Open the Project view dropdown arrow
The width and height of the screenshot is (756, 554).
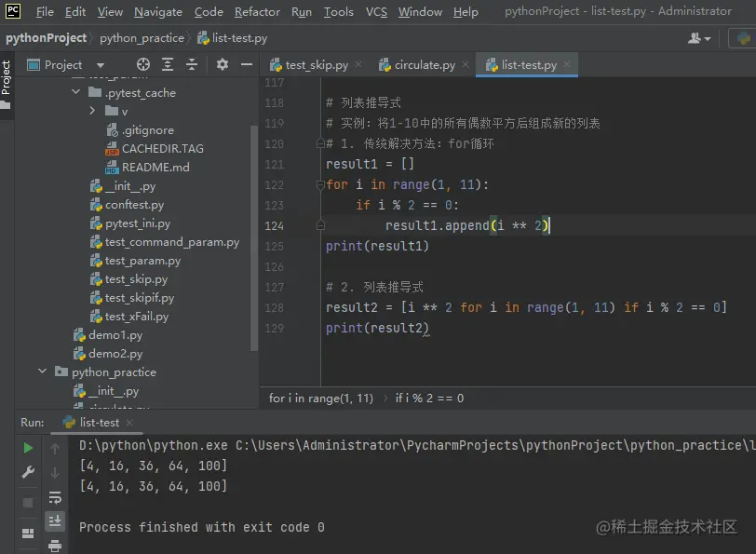coord(101,65)
